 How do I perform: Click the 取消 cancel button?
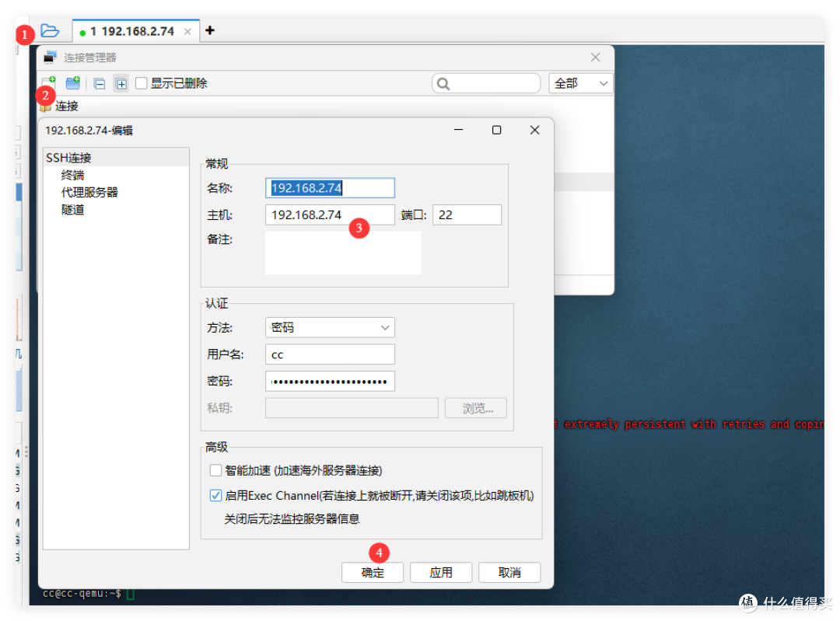[509, 572]
